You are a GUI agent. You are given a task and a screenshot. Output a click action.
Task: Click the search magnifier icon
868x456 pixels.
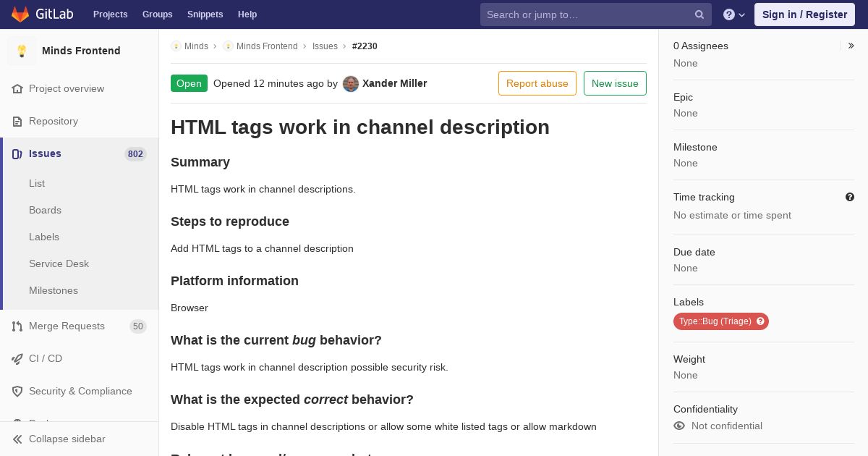[699, 14]
